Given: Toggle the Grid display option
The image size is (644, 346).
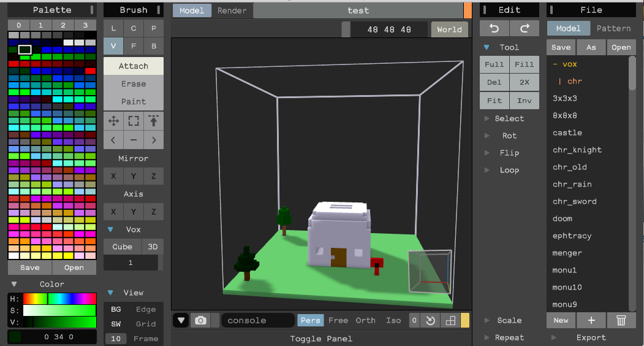Looking at the screenshot, I should pos(146,324).
